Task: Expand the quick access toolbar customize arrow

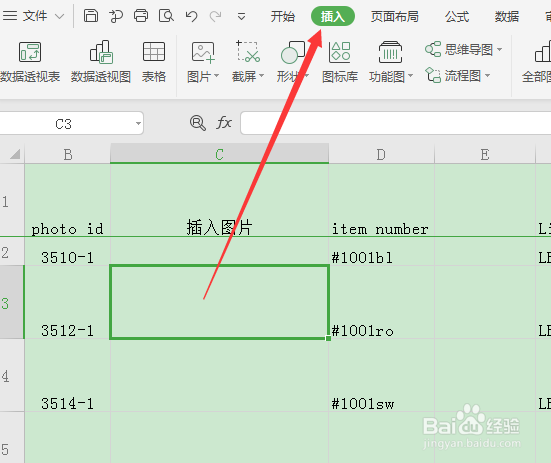Action: click(x=241, y=17)
